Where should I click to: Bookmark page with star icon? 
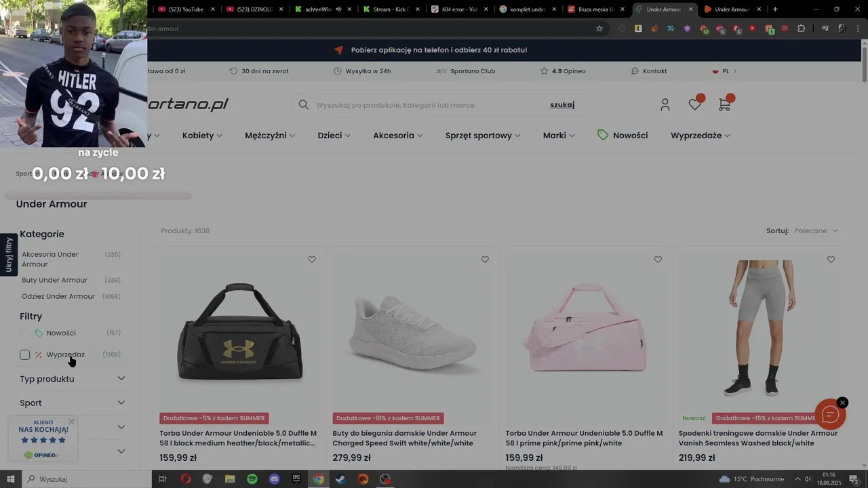pos(599,28)
